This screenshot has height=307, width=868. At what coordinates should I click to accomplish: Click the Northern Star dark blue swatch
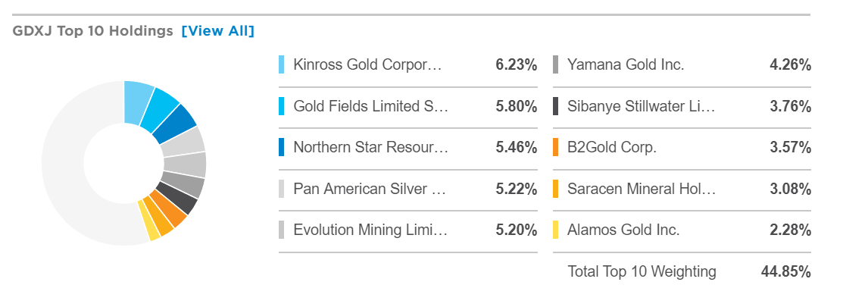282,147
